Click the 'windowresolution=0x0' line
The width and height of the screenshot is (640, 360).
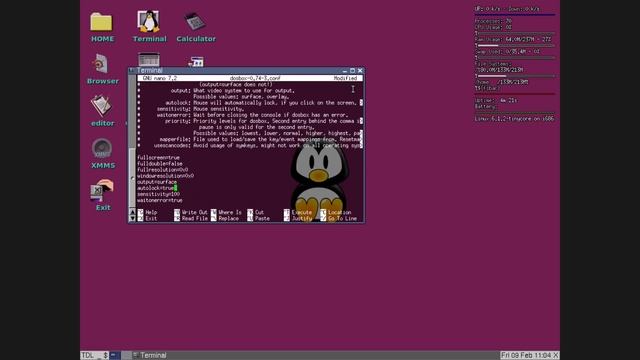(x=165, y=176)
